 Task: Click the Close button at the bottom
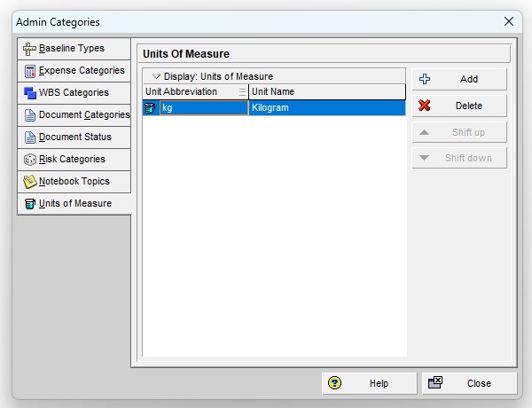click(470, 383)
